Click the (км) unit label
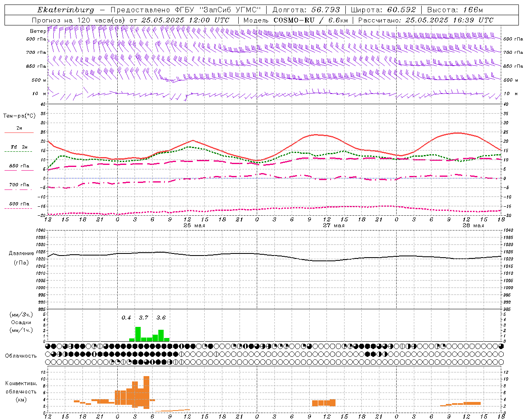525x420 pixels. point(21,399)
